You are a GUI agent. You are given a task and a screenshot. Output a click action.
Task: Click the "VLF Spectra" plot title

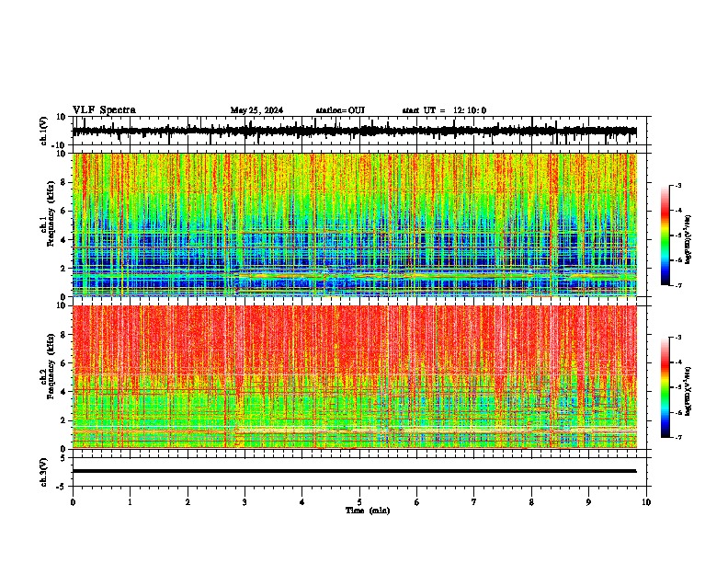coord(104,110)
